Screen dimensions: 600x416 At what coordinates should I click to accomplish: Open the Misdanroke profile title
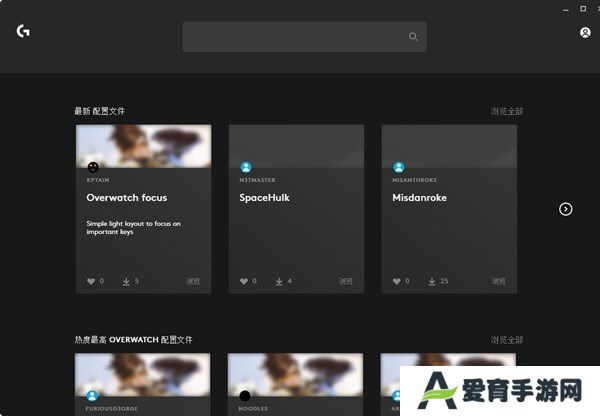[x=419, y=198]
